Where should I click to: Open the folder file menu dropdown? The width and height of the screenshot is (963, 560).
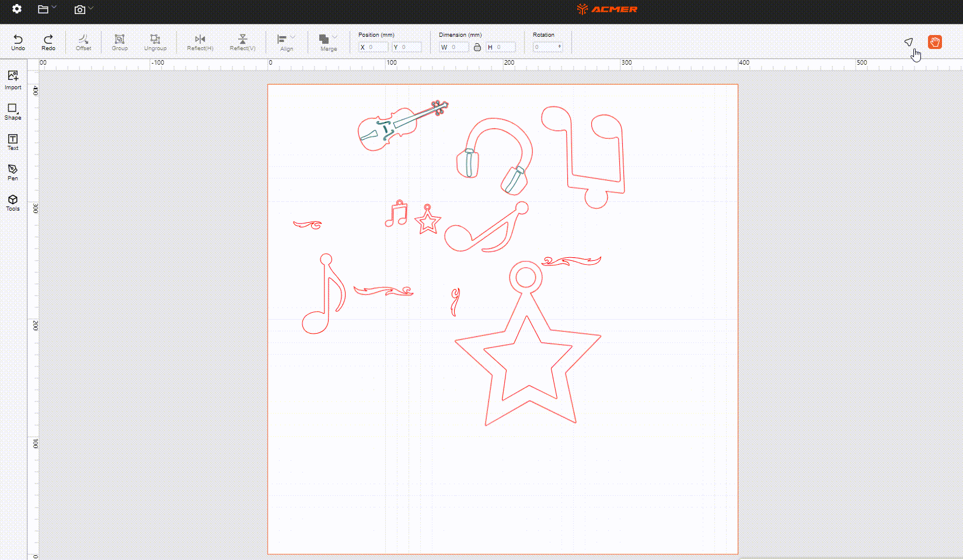47,9
